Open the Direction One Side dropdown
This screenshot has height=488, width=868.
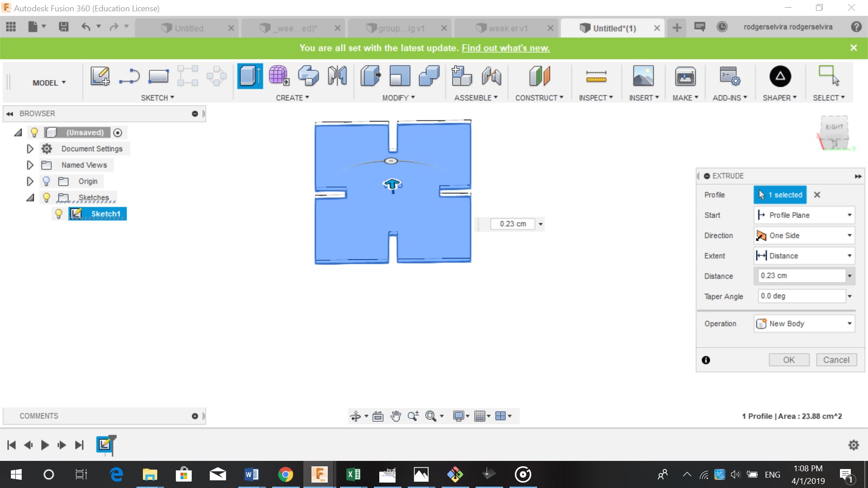(x=804, y=235)
